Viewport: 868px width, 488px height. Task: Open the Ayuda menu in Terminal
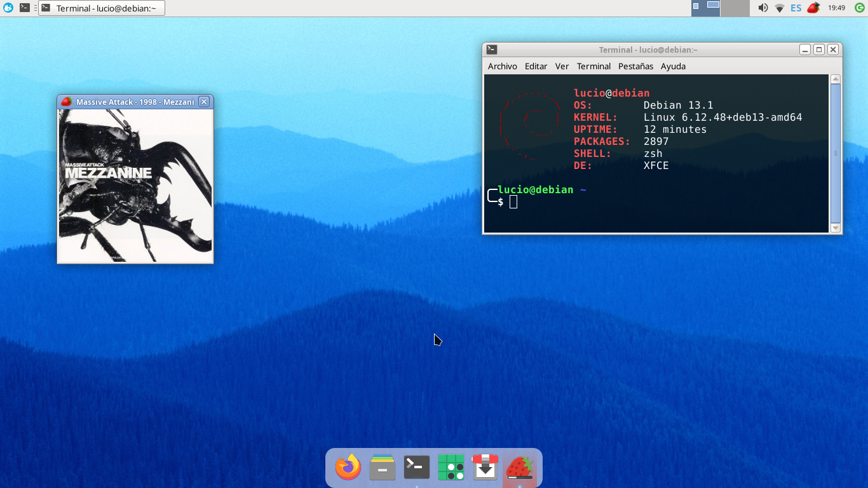pos(673,66)
